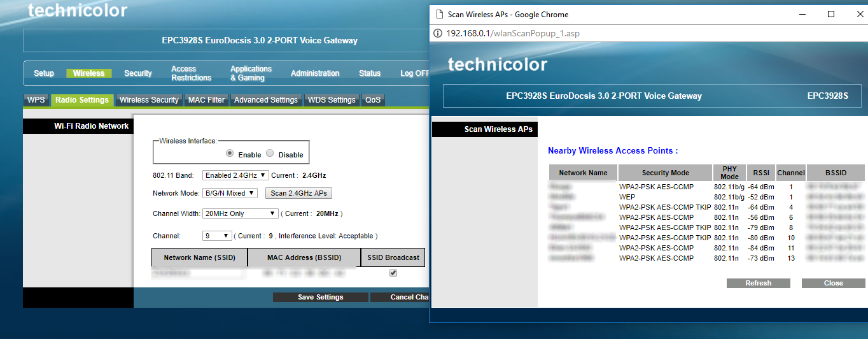868x339 pixels.
Task: Click the PHY Mode column header
Action: [729, 173]
